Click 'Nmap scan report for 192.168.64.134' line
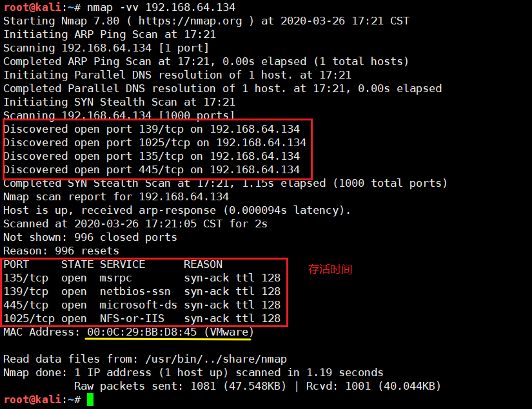Image resolution: width=532 pixels, height=409 pixels. pos(116,197)
